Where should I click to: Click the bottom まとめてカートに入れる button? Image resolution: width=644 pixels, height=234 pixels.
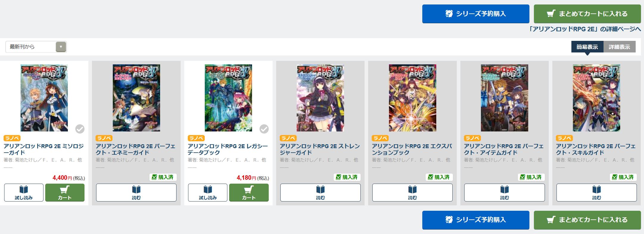pyautogui.click(x=587, y=220)
